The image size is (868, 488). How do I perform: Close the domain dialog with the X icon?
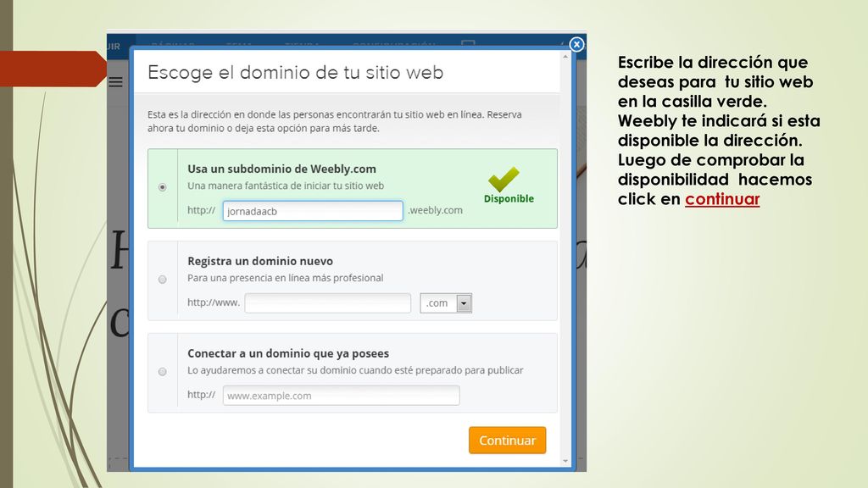click(576, 44)
